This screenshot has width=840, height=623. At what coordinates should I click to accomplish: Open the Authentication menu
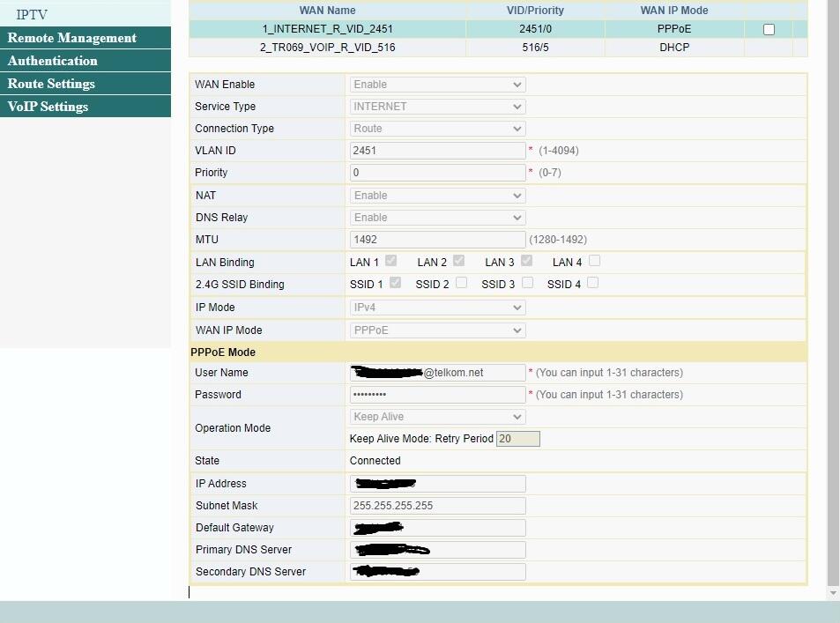53,61
